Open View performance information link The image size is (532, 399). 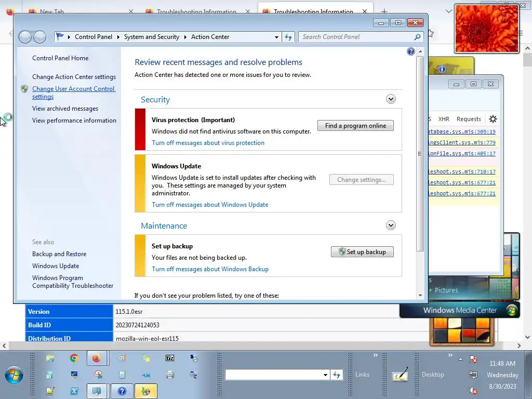tap(74, 121)
